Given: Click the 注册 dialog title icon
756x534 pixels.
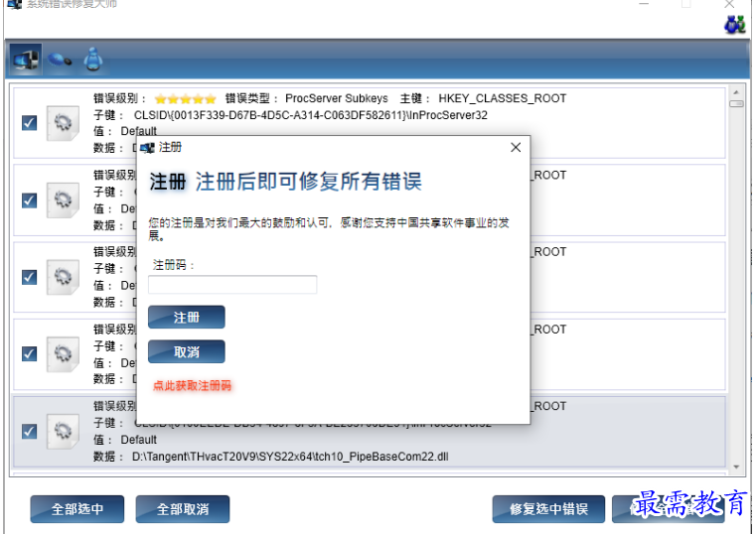Looking at the screenshot, I should 147,147.
